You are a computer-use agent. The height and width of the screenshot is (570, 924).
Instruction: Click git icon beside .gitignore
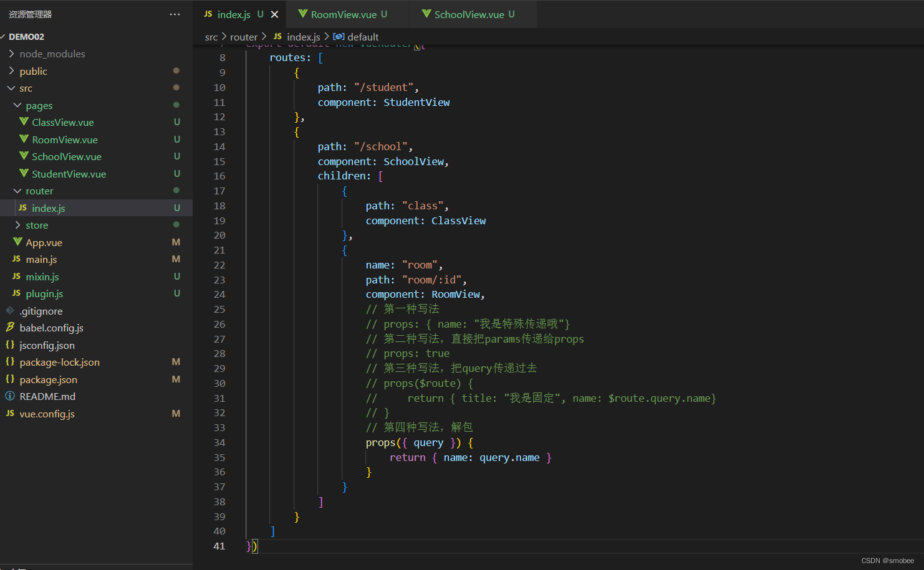coord(10,310)
